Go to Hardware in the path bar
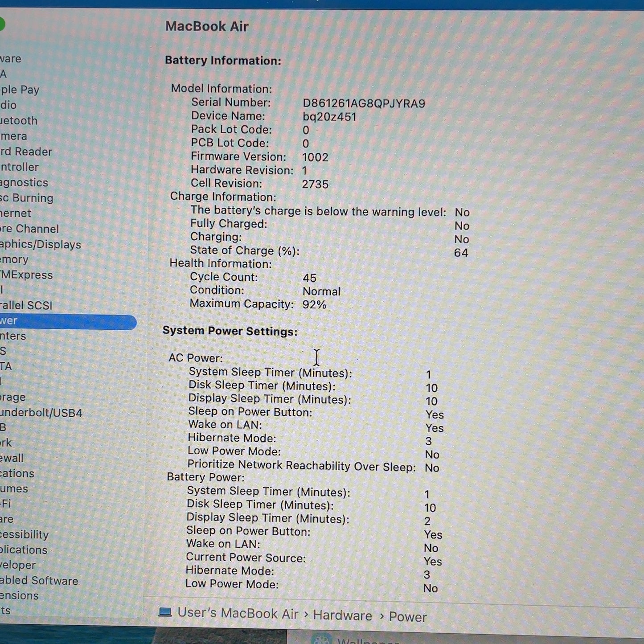 click(x=342, y=615)
